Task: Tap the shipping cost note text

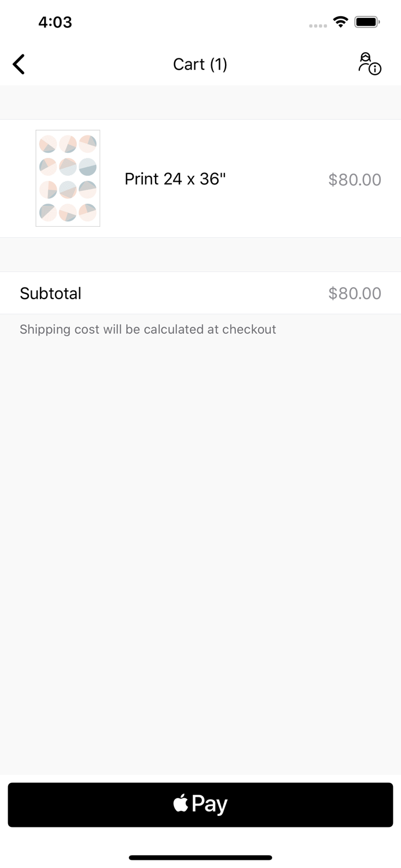Action: pyautogui.click(x=148, y=329)
